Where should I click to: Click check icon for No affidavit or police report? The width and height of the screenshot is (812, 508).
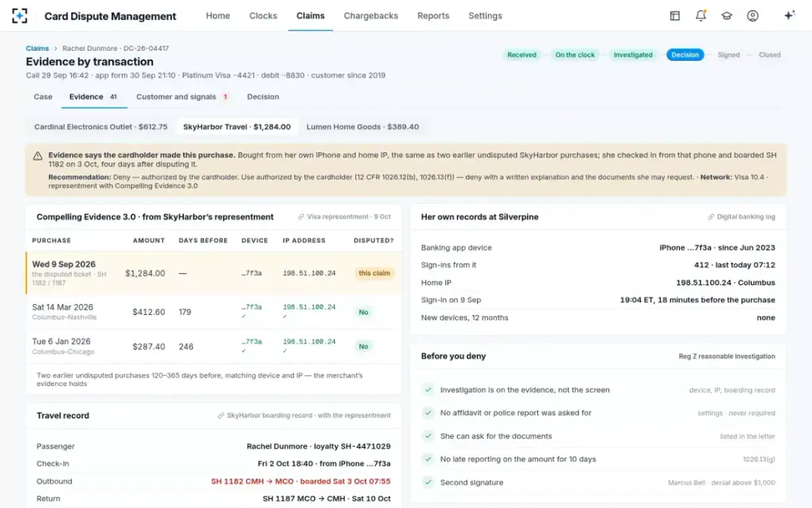(x=428, y=413)
